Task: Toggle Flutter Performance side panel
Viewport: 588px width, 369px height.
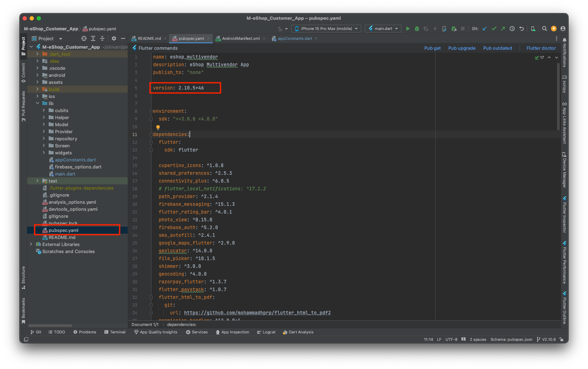Action: [564, 262]
